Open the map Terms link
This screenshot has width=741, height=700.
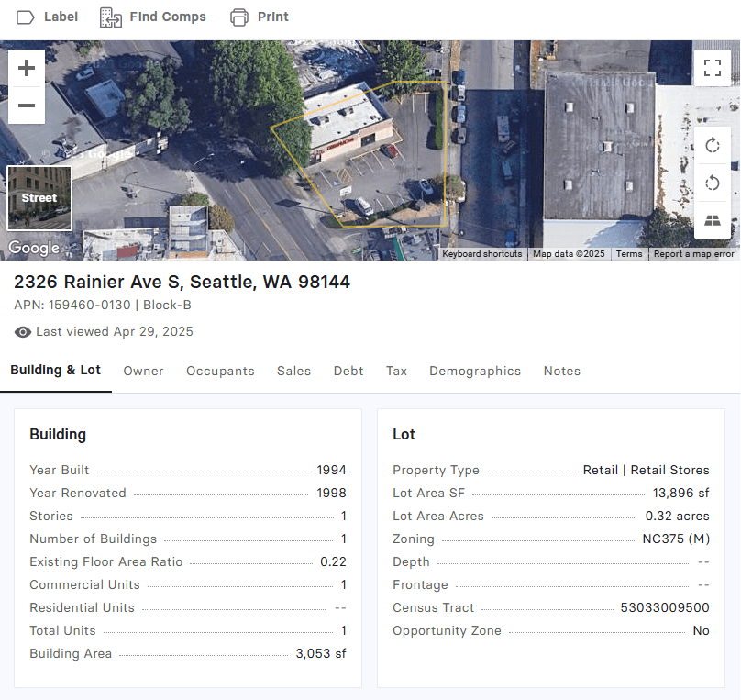[629, 254]
